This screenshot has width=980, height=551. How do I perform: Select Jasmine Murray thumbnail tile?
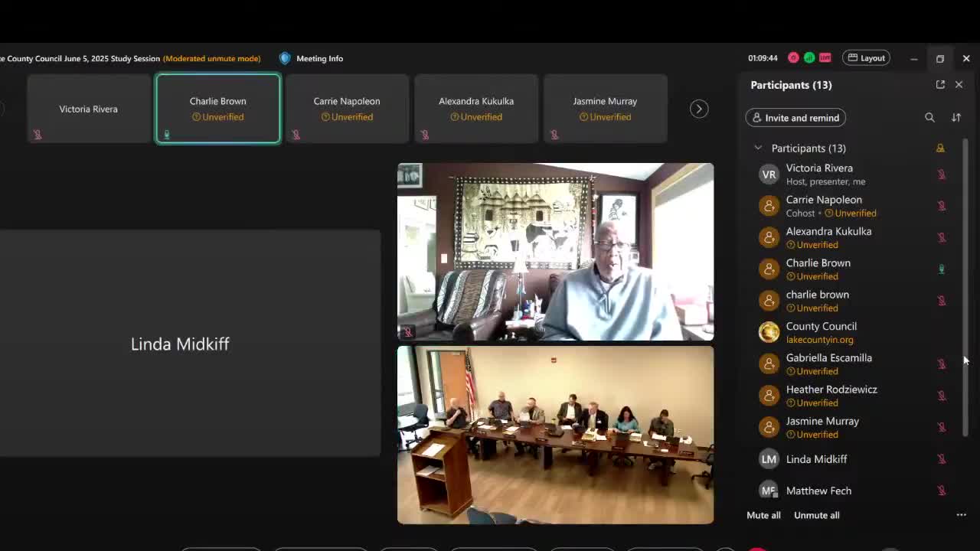(x=605, y=109)
